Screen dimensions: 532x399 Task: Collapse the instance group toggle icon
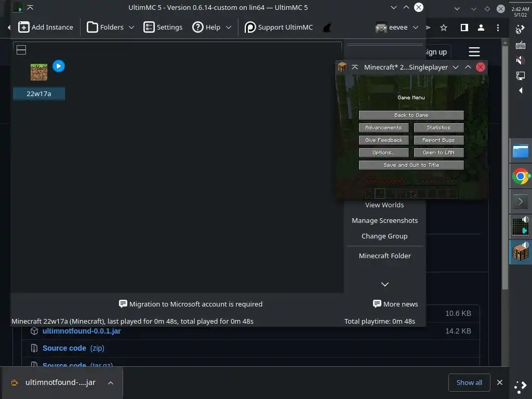tap(21, 50)
